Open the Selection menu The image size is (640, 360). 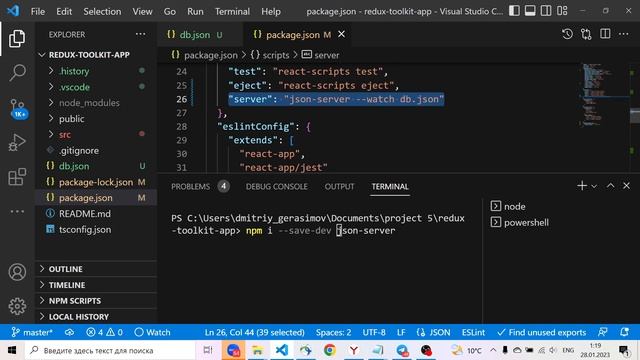(102, 11)
